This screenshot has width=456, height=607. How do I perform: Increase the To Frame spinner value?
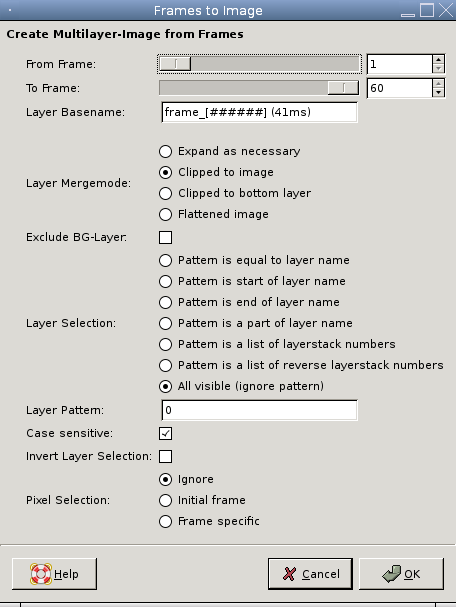pos(438,84)
